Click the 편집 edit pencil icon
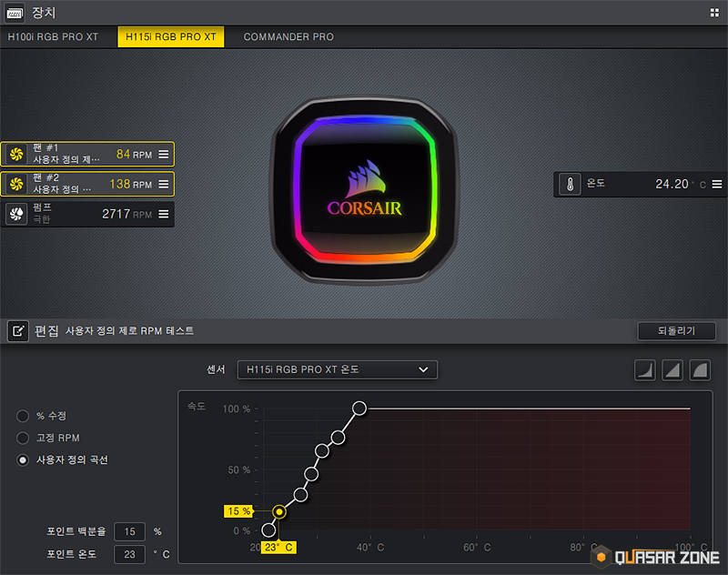 point(17,331)
